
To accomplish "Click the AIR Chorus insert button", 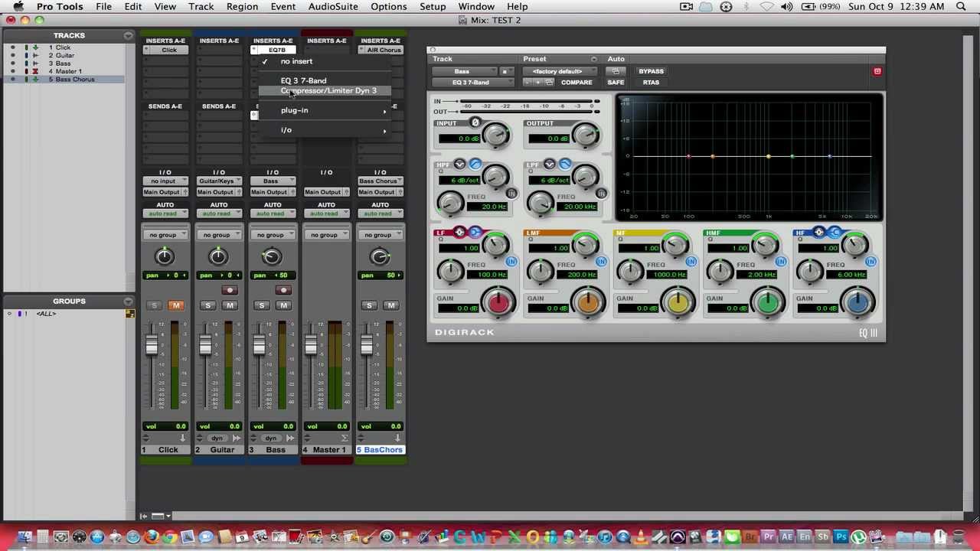I will coord(384,51).
